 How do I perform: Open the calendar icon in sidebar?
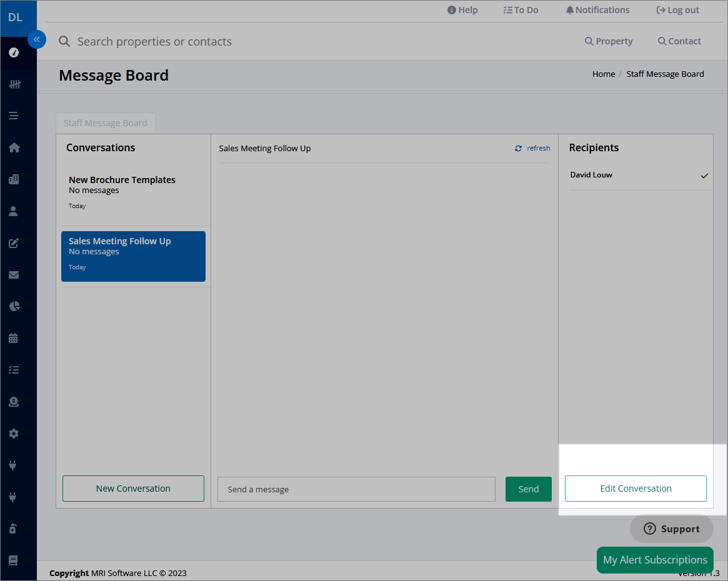[14, 339]
